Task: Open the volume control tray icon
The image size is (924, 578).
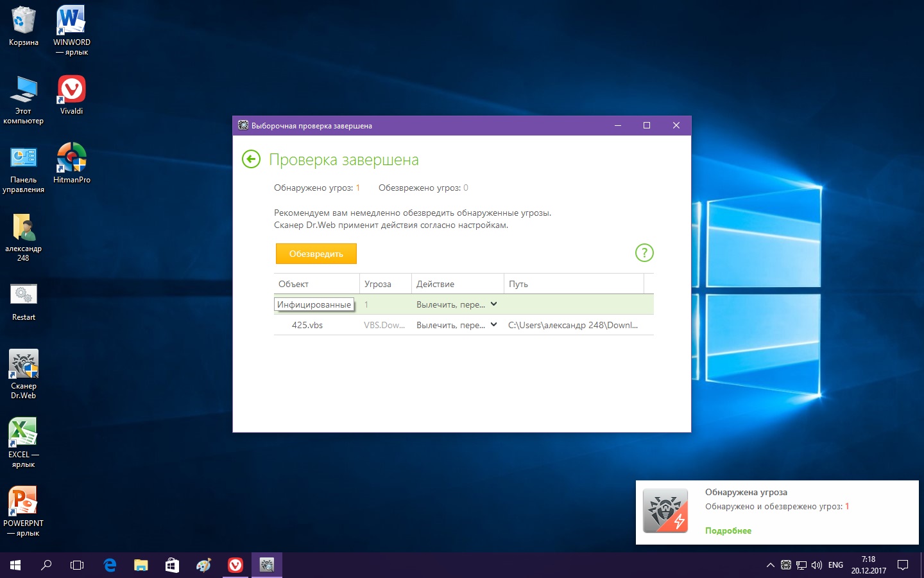Action: click(x=817, y=565)
